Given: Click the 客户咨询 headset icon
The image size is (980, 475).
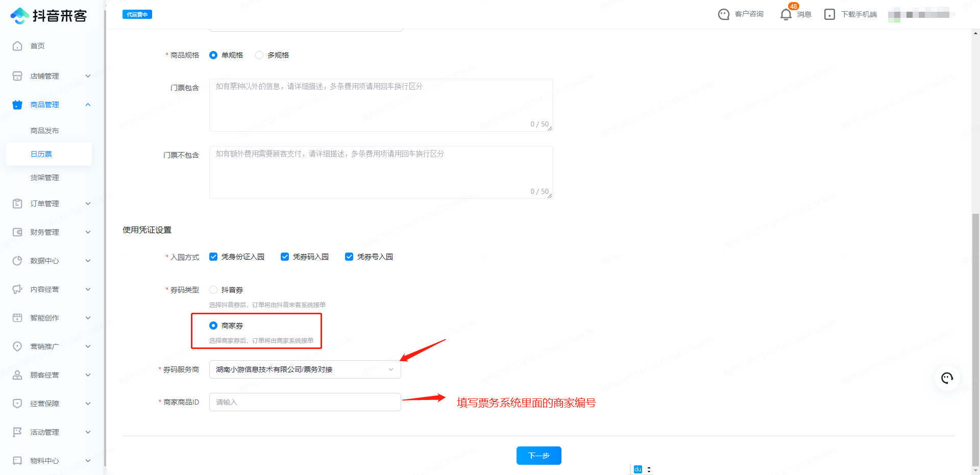Looking at the screenshot, I should (723, 14).
